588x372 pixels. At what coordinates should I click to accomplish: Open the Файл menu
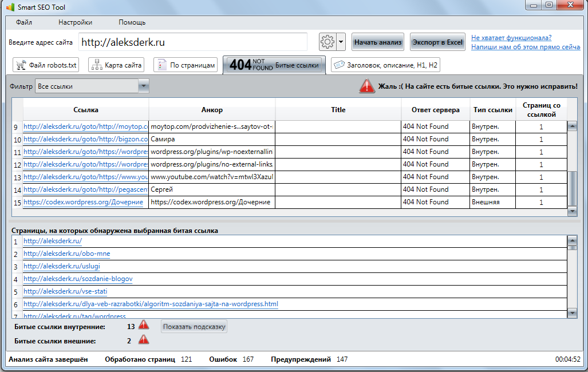(24, 22)
